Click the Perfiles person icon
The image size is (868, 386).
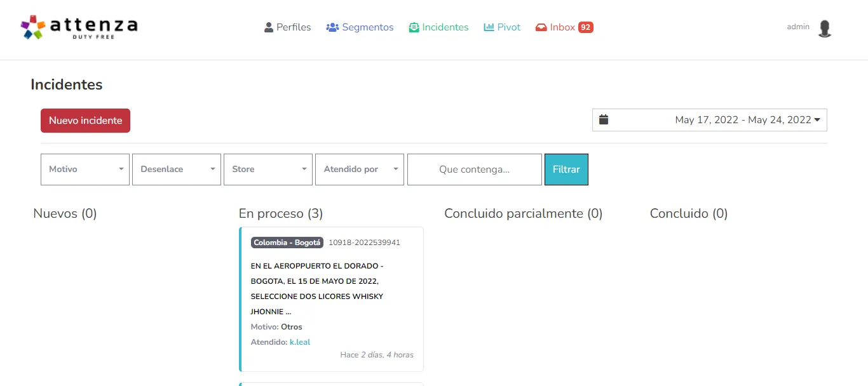(x=269, y=27)
